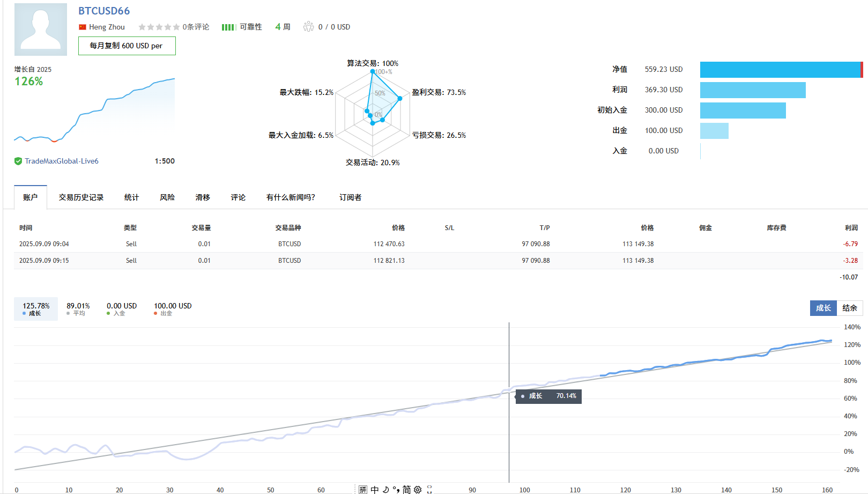
Task: Click the 简 simplified Chinese icon
Action: coord(407,490)
